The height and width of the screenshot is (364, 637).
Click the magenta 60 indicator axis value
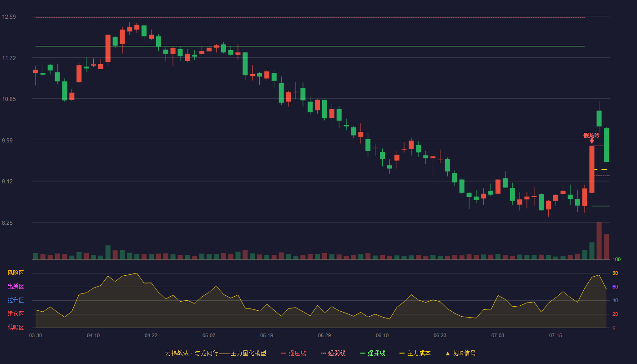(x=615, y=287)
